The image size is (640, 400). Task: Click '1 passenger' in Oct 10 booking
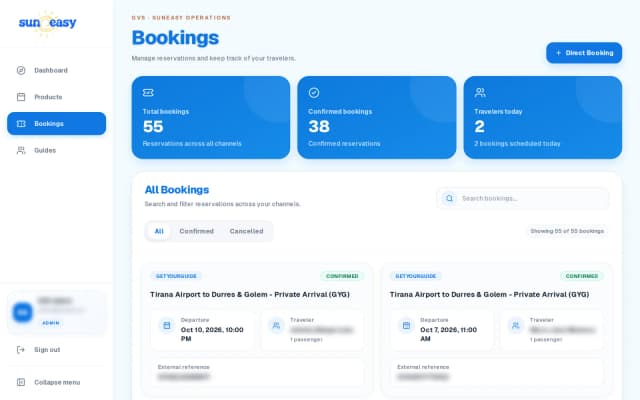tap(306, 340)
